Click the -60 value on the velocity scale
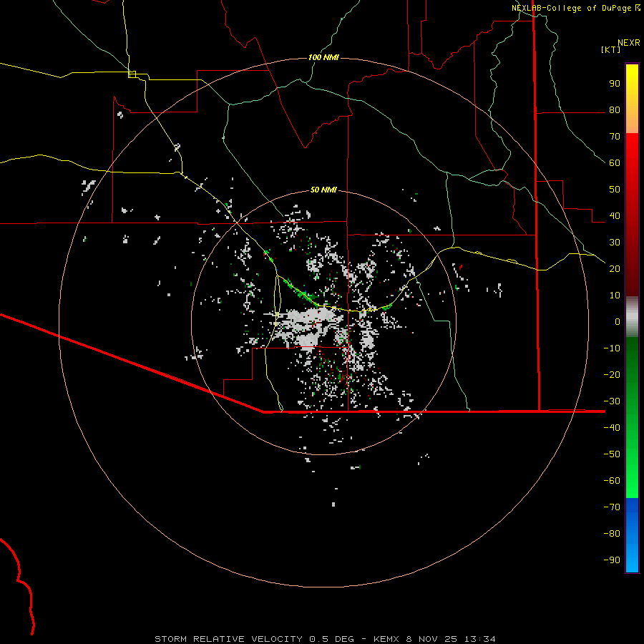 click(612, 481)
